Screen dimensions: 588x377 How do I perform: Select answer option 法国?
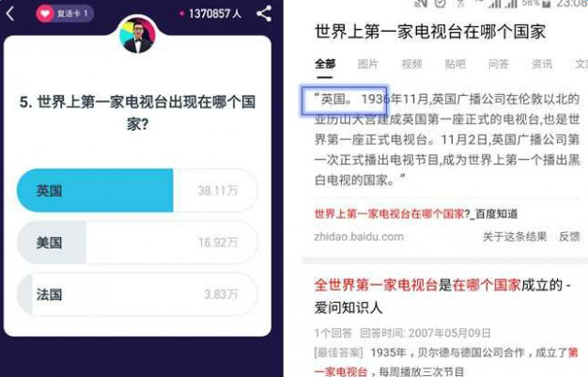pyautogui.click(x=137, y=294)
